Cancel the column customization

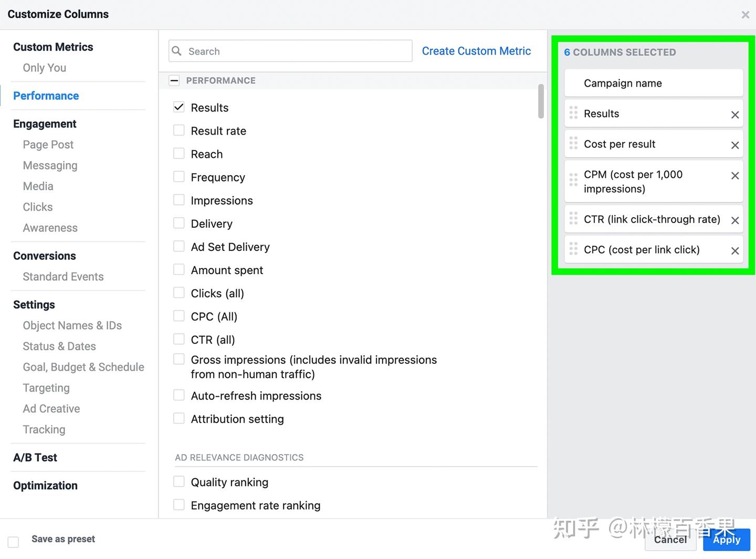click(x=670, y=540)
